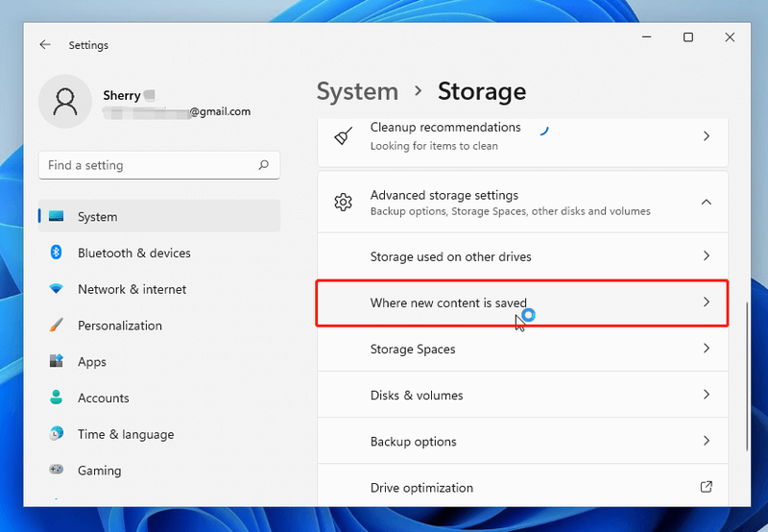The image size is (768, 532).
Task: Click the back arrow in Settings header
Action: point(45,44)
